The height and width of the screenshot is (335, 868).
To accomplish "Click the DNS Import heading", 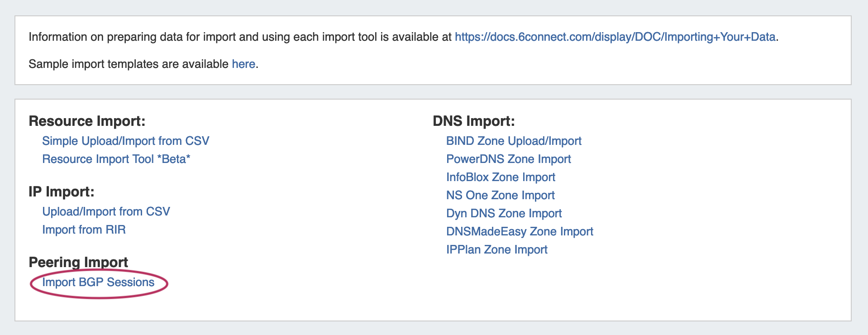I will tap(473, 121).
